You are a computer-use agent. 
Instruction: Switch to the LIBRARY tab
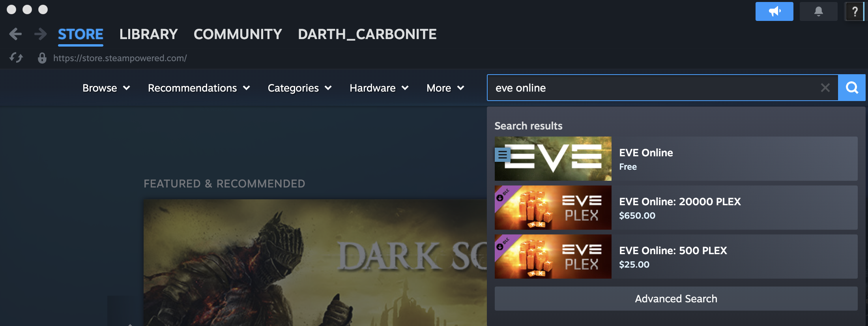148,34
